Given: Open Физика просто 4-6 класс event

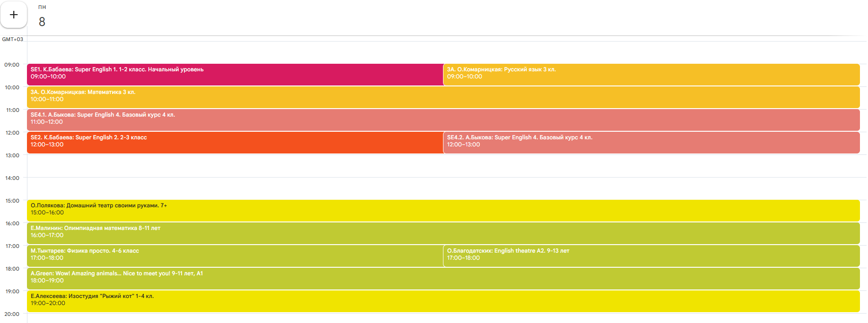Looking at the screenshot, I should click(234, 255).
